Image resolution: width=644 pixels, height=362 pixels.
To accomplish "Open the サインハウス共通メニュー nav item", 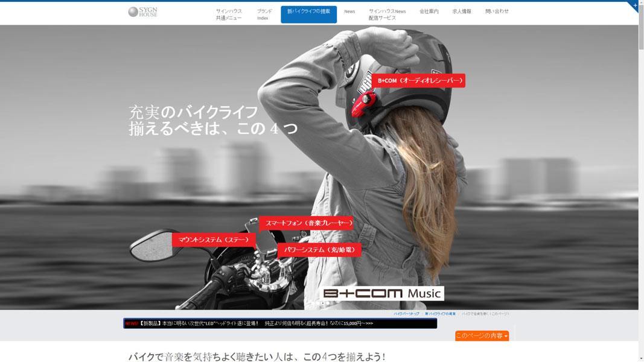I will (229, 14).
